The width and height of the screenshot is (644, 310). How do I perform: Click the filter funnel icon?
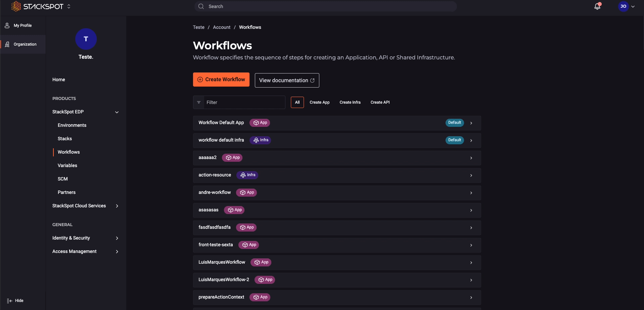click(198, 102)
